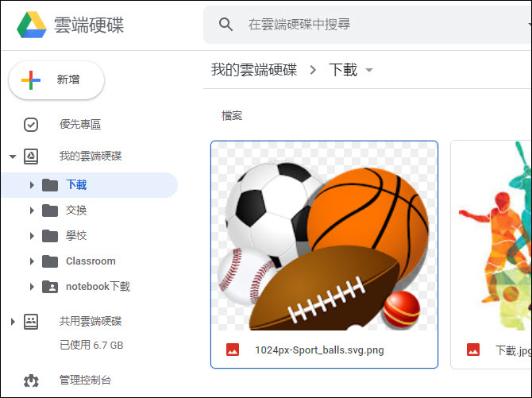Click the Google Drive logo icon
Screen dimensions: 532x398
pyautogui.click(x=32, y=25)
